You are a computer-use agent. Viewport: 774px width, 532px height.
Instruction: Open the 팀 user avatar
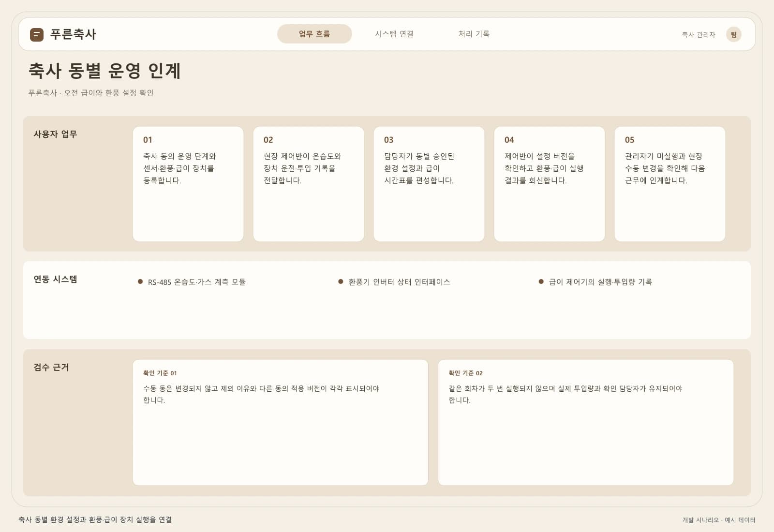[x=733, y=34]
